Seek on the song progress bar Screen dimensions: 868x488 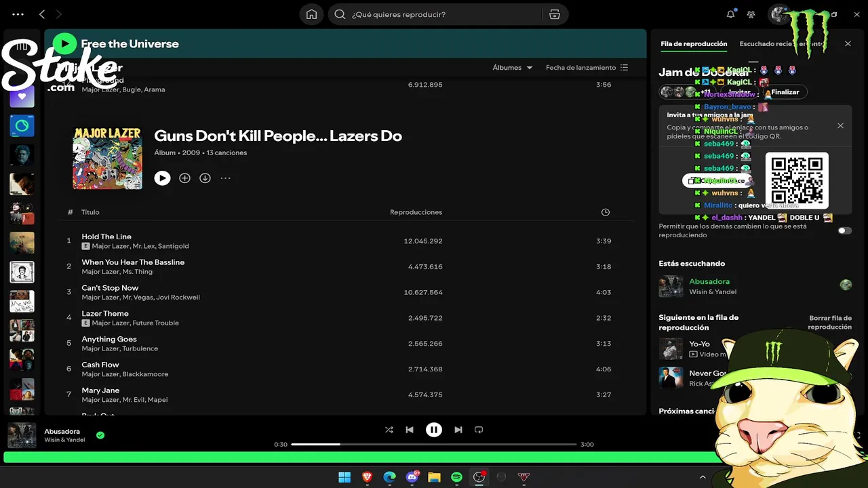[x=434, y=445]
